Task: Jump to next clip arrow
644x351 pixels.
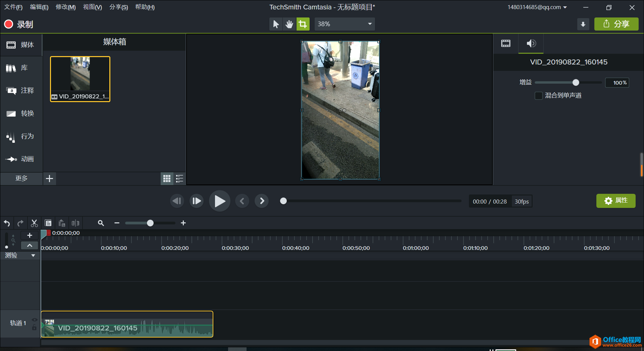Action: pyautogui.click(x=262, y=201)
